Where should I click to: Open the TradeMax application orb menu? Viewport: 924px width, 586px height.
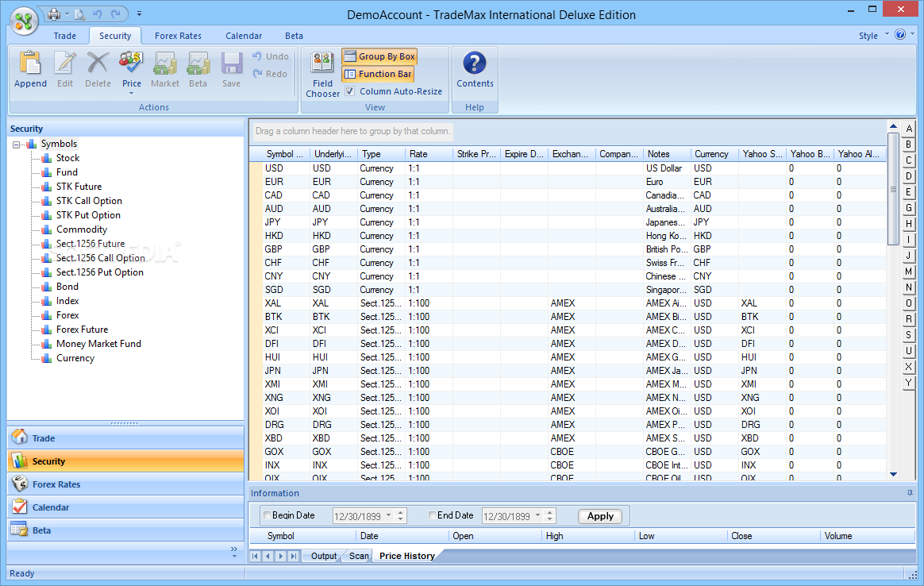[24, 21]
